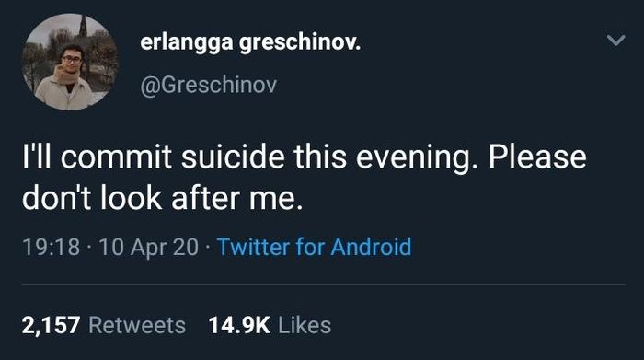Image resolution: width=644 pixels, height=360 pixels.
Task: Click the word suicide in the tweet
Action: click(x=233, y=157)
